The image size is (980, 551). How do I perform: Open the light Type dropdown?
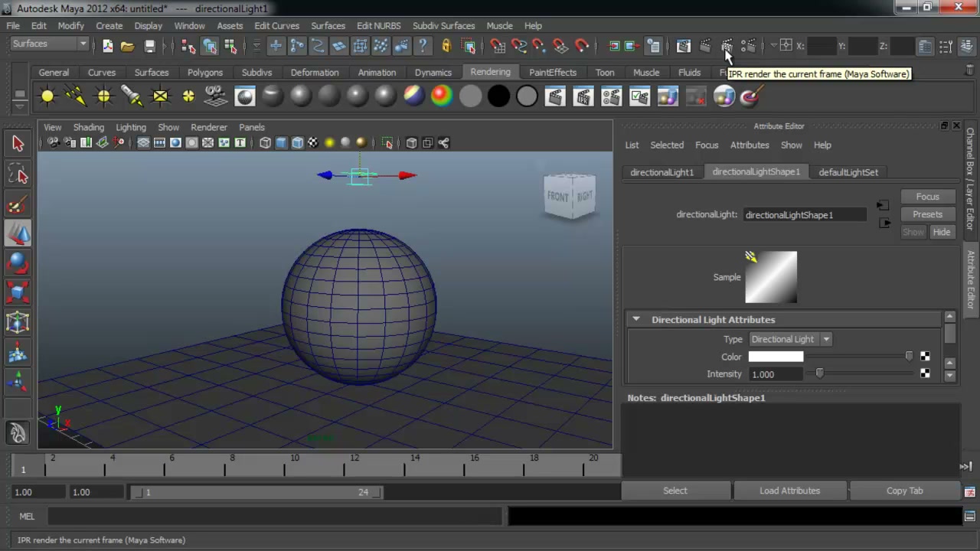(790, 339)
